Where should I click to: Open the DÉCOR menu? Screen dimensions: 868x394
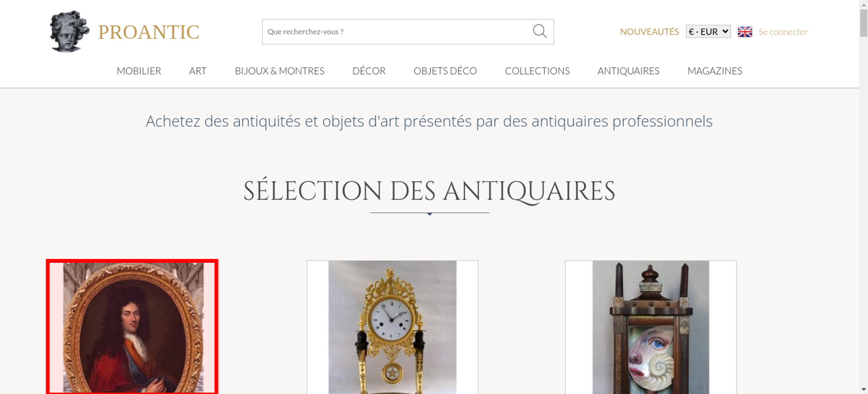369,71
